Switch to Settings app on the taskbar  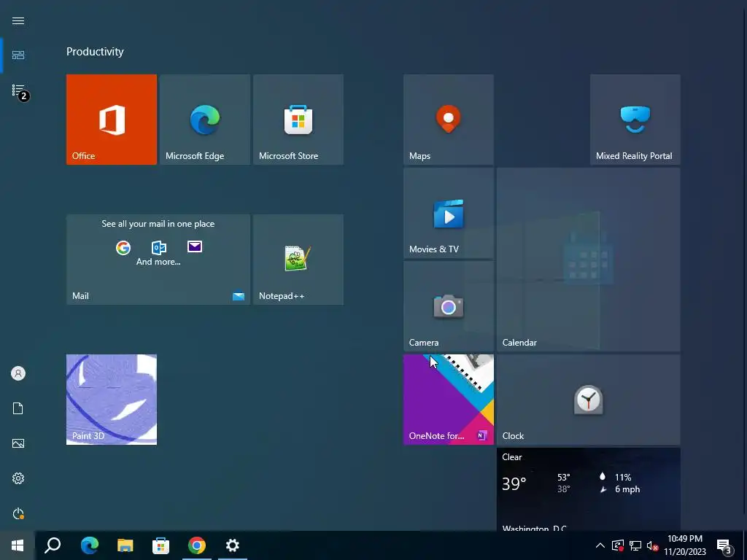233,545
